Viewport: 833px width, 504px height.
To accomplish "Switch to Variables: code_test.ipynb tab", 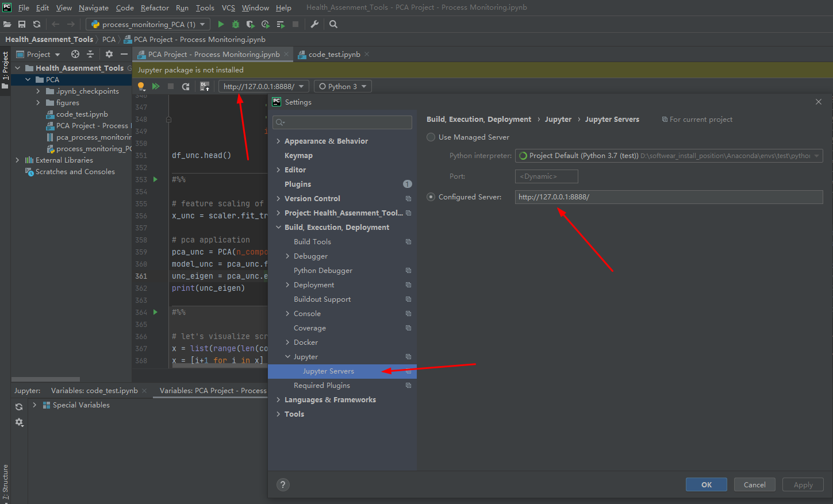I will [94, 390].
